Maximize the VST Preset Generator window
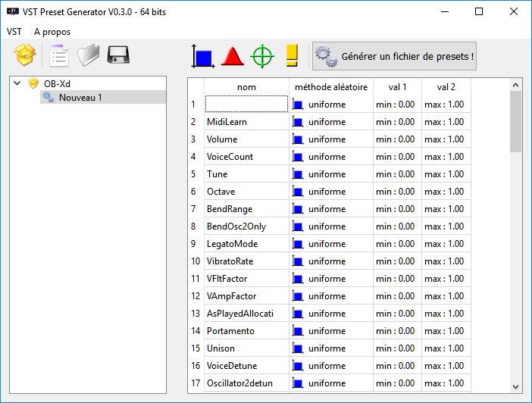The width and height of the screenshot is (532, 403). 479,11
